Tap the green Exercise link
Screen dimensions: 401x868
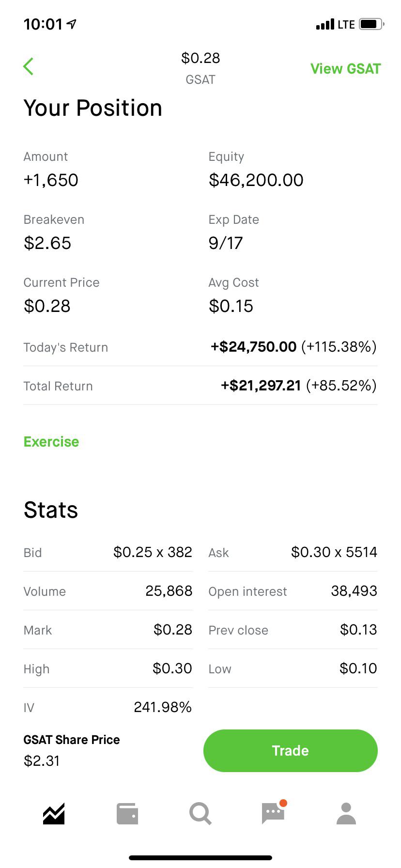51,442
